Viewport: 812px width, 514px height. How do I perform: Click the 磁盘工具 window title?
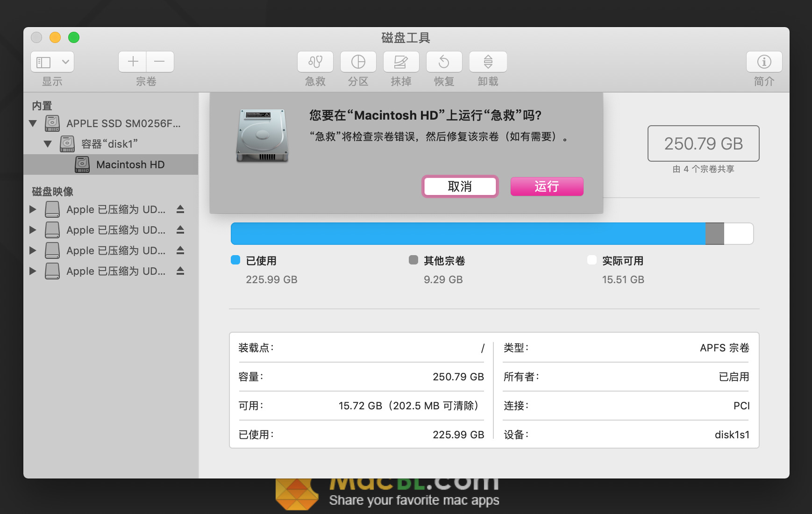tap(406, 38)
